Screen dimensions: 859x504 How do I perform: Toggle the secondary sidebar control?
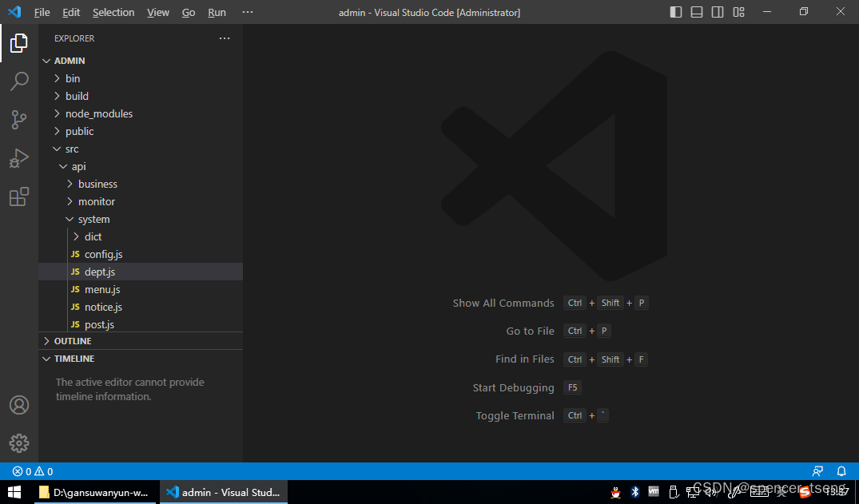point(718,11)
